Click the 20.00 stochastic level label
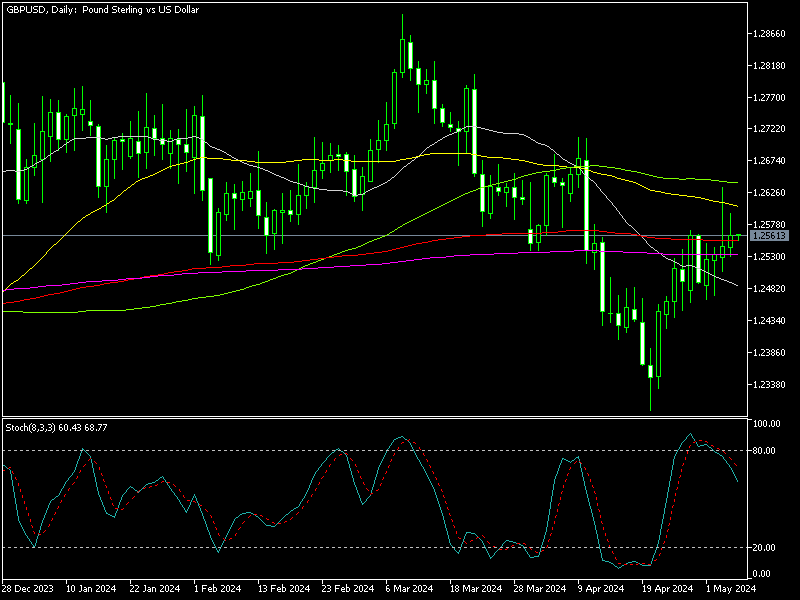 (765, 548)
